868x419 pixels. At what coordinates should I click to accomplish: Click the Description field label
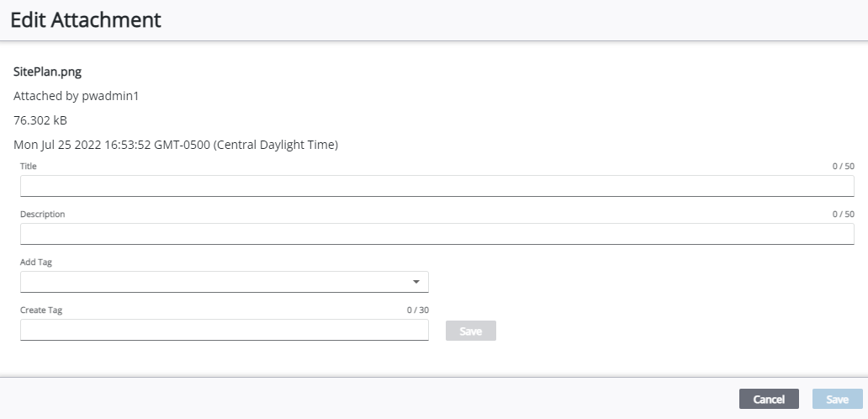pos(43,215)
